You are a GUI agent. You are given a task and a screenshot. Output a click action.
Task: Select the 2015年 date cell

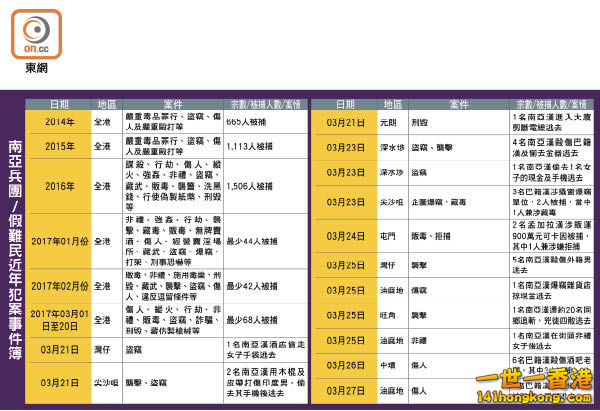[x=58, y=146]
